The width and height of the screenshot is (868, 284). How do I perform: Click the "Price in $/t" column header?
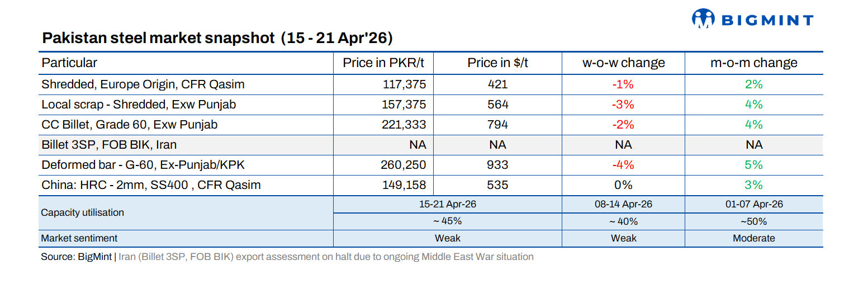click(x=497, y=63)
